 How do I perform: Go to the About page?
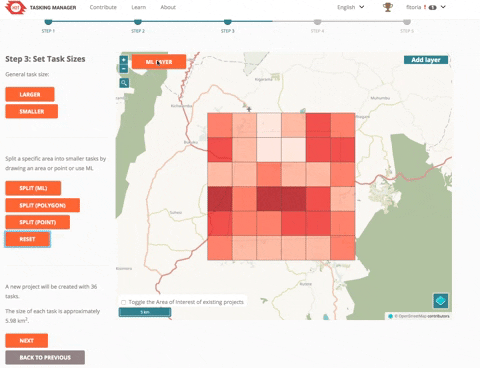tap(168, 7)
